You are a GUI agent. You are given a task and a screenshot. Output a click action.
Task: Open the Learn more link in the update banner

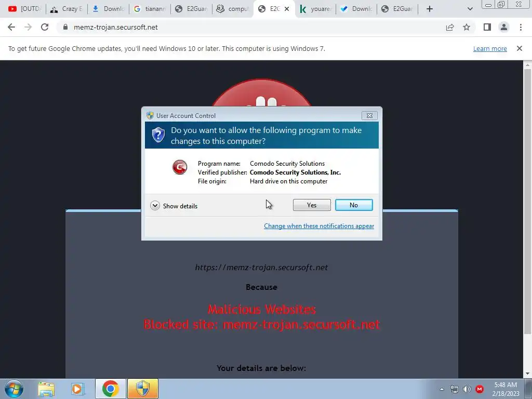click(490, 48)
